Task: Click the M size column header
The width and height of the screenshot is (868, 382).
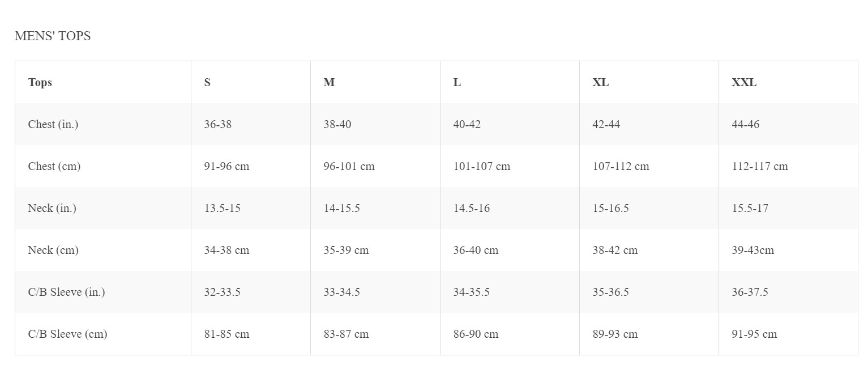Action: point(329,82)
